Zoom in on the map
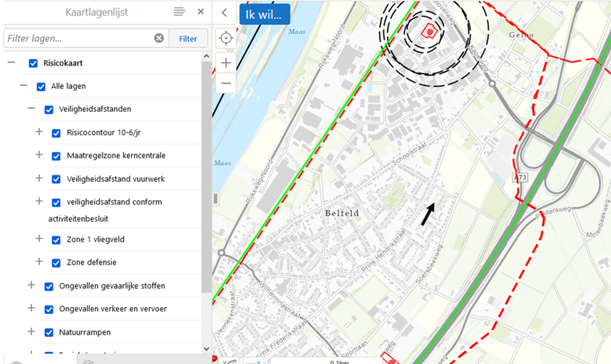 tap(226, 63)
